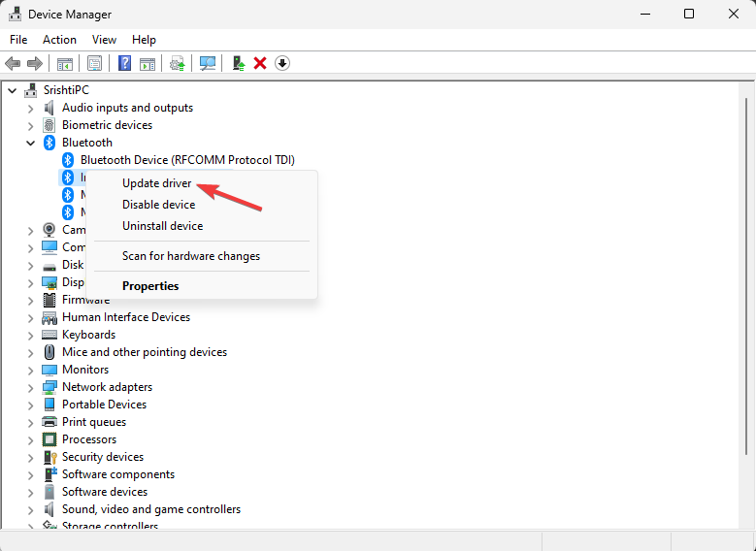Open the Action menu
The image size is (756, 551).
pyautogui.click(x=59, y=40)
